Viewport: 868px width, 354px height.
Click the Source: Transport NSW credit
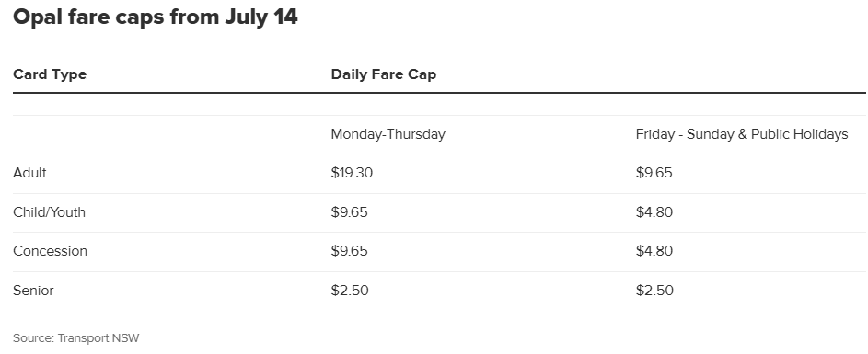tap(76, 338)
